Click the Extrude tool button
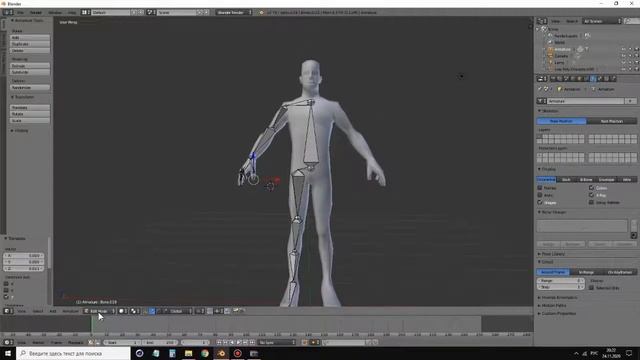Viewport: 640px width, 360px height. pos(30,66)
